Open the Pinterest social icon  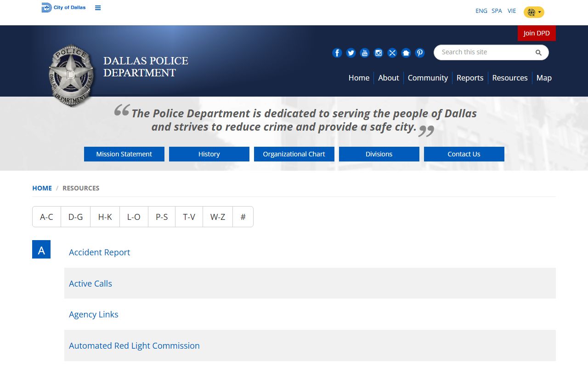[x=420, y=53]
